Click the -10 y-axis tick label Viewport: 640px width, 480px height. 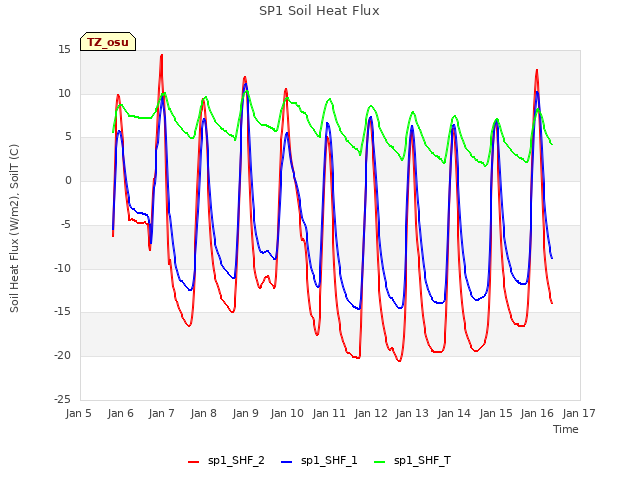click(62, 268)
